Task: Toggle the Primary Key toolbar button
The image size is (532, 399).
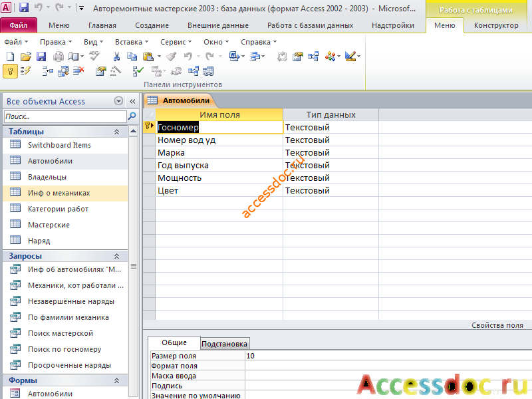Action: pyautogui.click(x=10, y=71)
